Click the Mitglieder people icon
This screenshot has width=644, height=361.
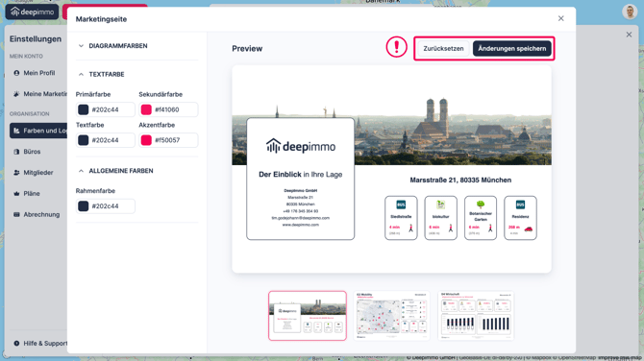16,173
